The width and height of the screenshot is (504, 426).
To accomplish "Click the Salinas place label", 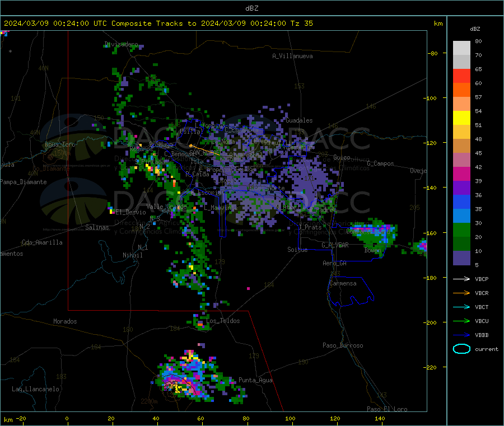I will tap(97, 227).
